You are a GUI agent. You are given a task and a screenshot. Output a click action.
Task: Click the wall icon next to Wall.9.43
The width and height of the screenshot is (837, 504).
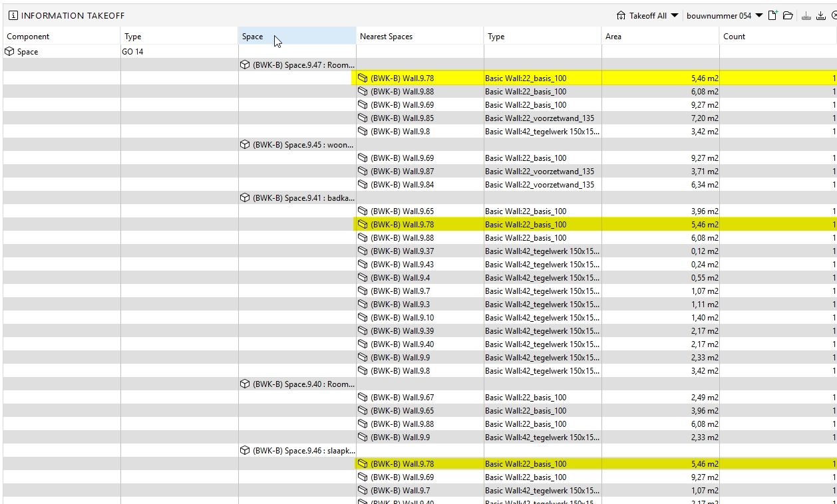[363, 264]
